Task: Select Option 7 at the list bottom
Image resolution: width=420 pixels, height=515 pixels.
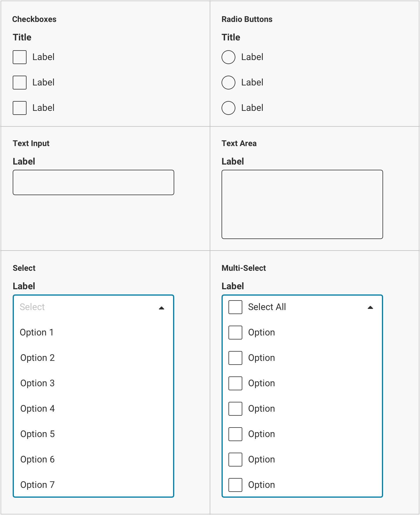Action: [x=37, y=485]
